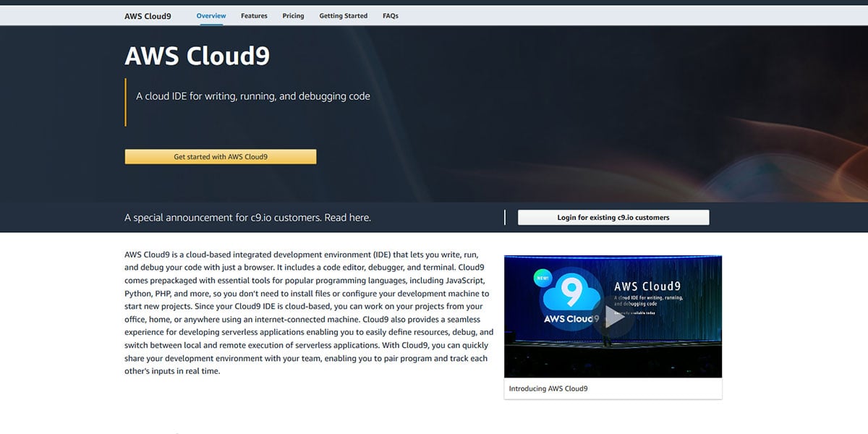Viewport: 868px width, 434px height.
Task: Click the Cloud9 description paragraph
Action: click(x=307, y=313)
